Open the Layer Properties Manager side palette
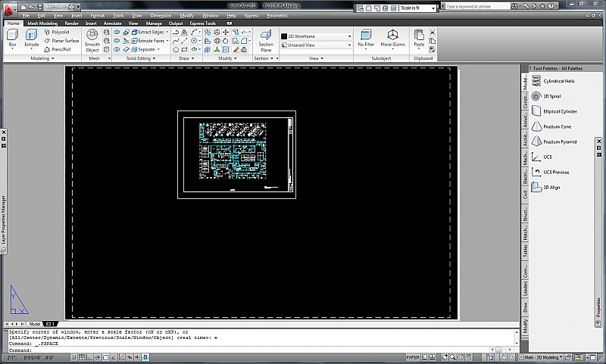The width and height of the screenshot is (606, 364). 4,219
